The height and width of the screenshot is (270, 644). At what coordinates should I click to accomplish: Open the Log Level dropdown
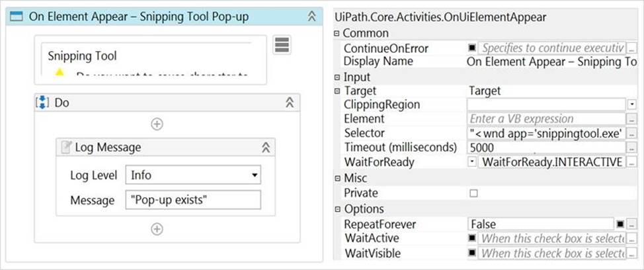coord(255,175)
